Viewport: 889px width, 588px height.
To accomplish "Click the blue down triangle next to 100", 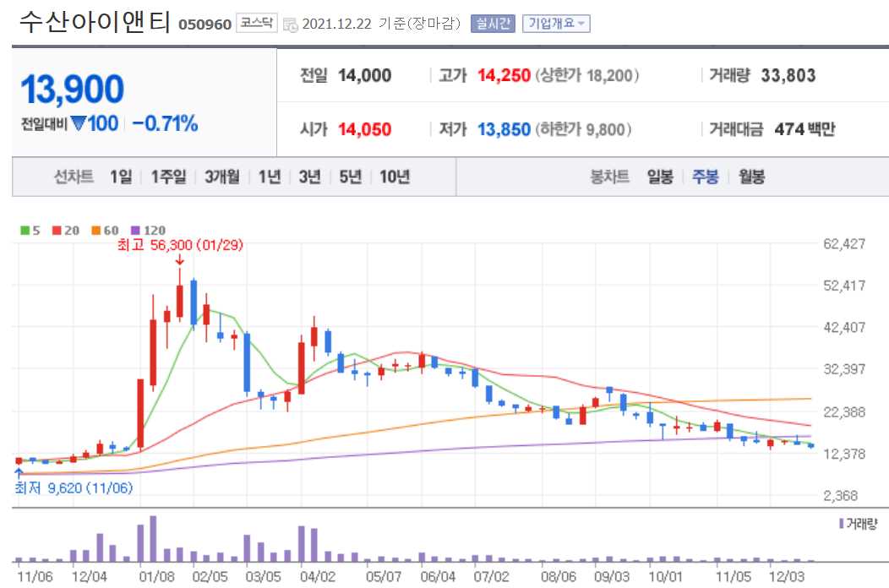I will click(x=79, y=123).
